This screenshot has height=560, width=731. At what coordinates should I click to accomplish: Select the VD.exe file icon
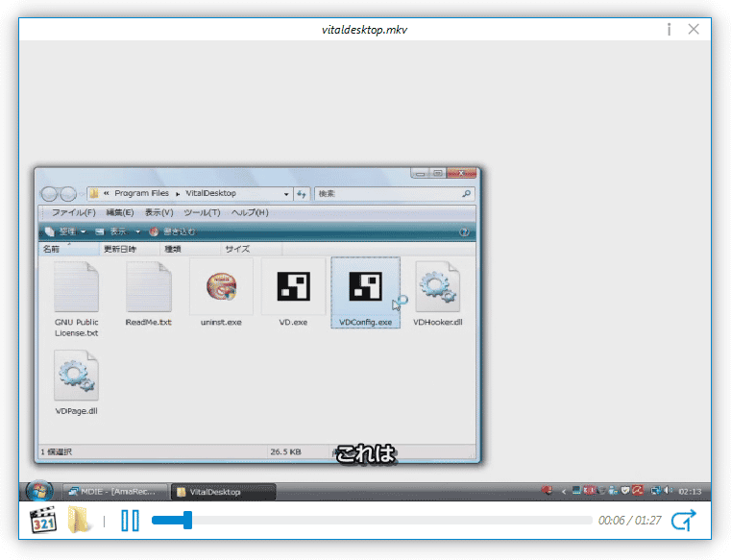pyautogui.click(x=293, y=292)
